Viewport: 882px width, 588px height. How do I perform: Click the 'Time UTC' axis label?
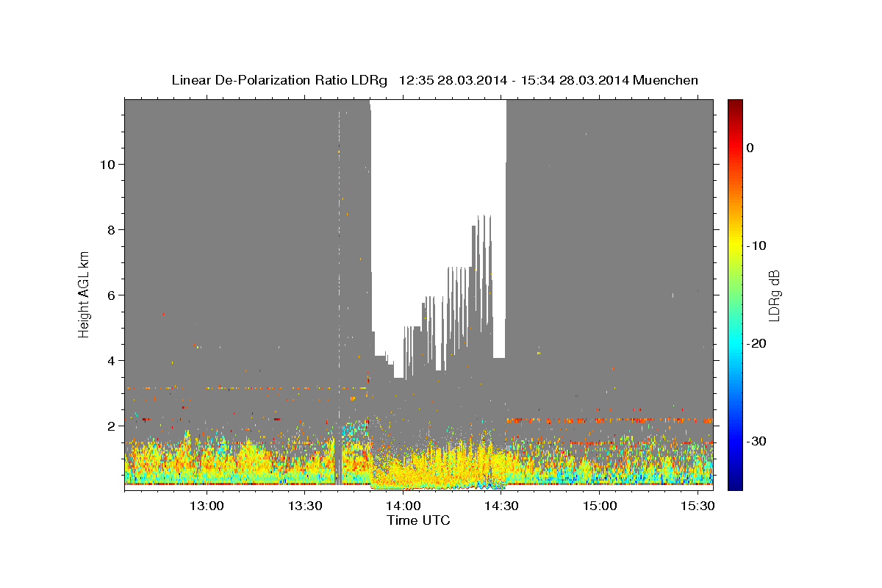(x=418, y=520)
